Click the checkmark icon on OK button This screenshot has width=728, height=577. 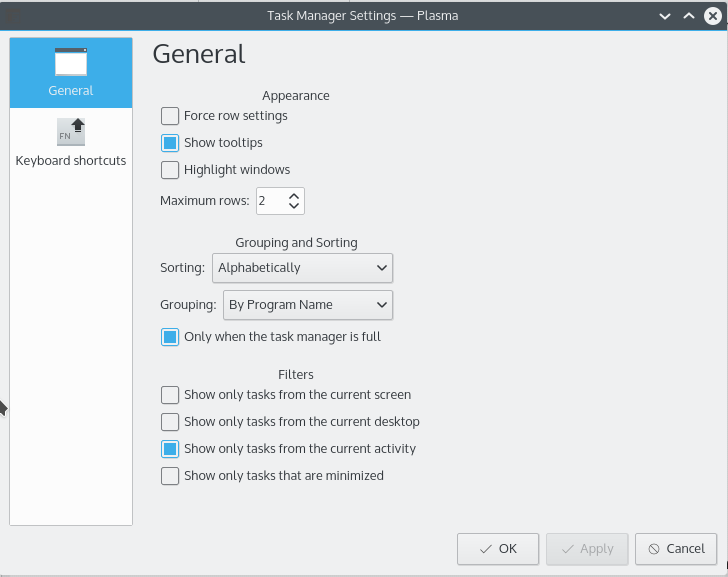[x=485, y=549]
